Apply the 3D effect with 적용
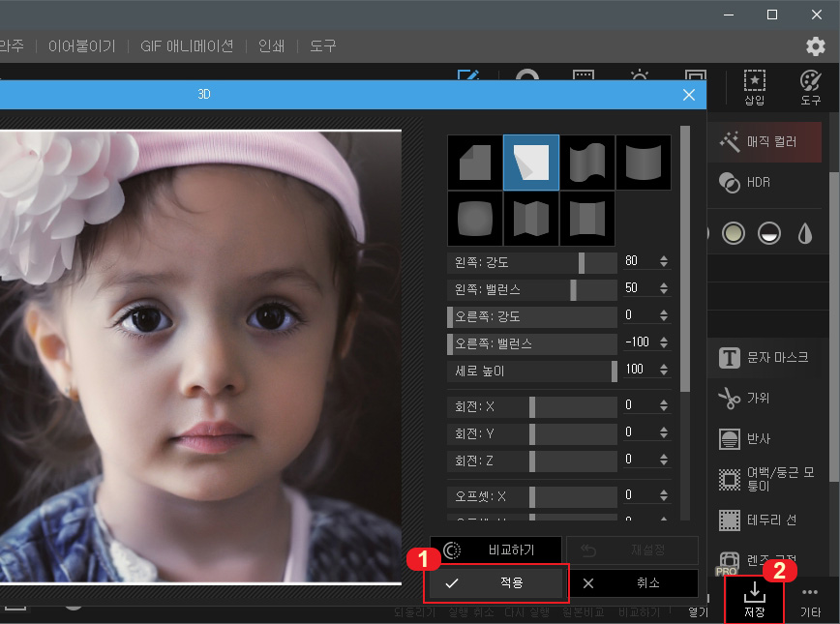The height and width of the screenshot is (624, 840). [496, 582]
